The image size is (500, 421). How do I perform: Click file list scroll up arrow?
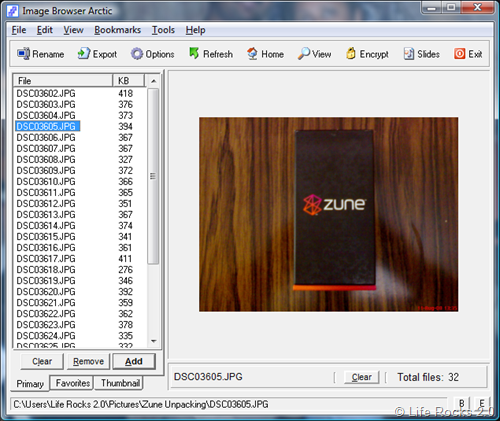click(x=153, y=81)
